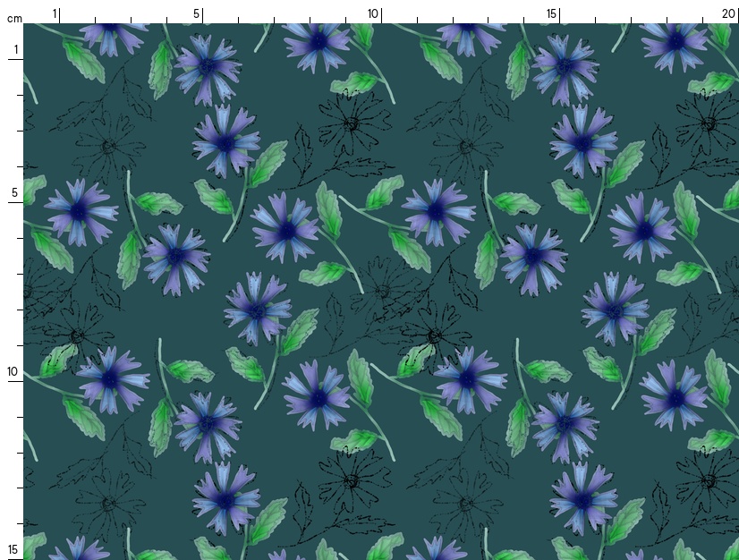Click the 1 mark on the top ruler
Screen dimensions: 739x560
click(x=55, y=13)
